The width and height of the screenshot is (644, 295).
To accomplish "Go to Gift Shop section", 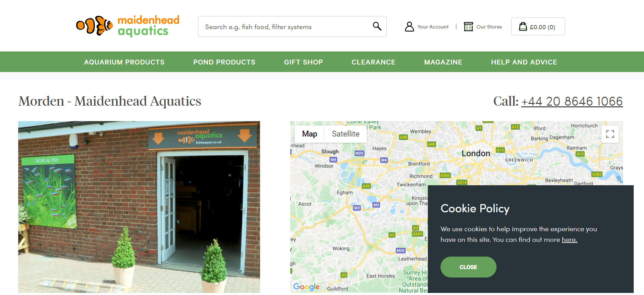I will click(x=303, y=62).
